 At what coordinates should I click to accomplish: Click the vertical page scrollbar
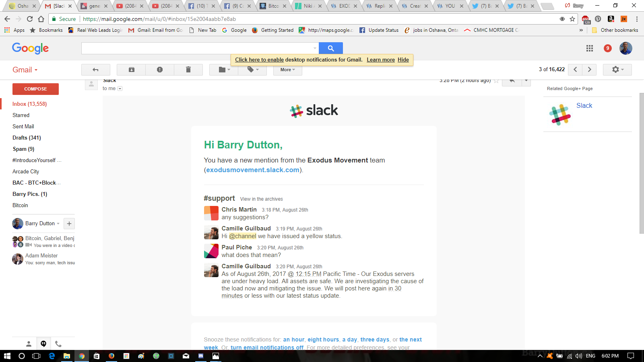(642, 163)
